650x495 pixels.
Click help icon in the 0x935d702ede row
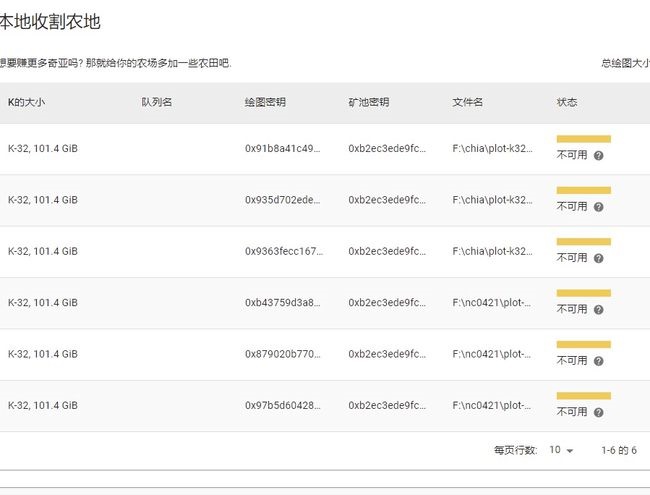pyautogui.click(x=598, y=207)
